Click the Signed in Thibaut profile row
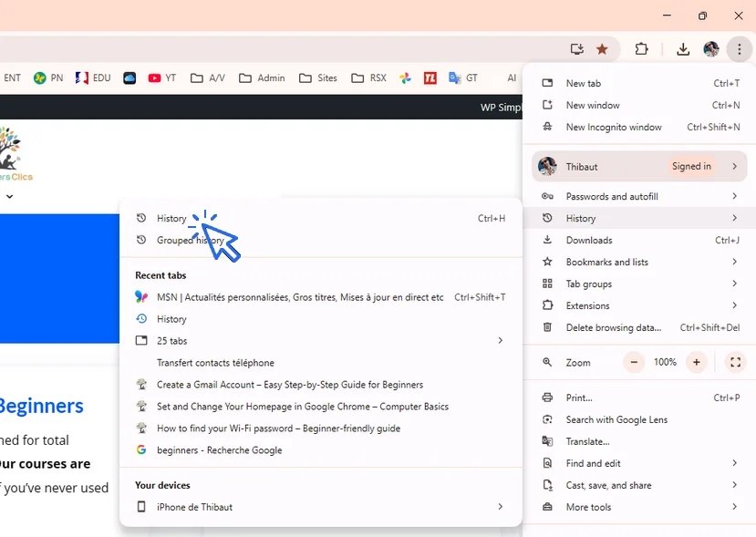The height and width of the screenshot is (537, 756). [x=638, y=167]
